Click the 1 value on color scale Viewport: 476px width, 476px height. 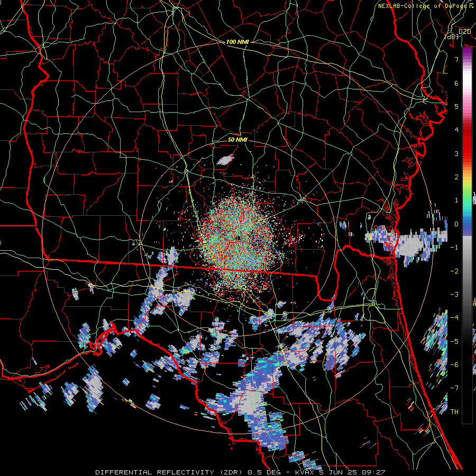coord(456,200)
